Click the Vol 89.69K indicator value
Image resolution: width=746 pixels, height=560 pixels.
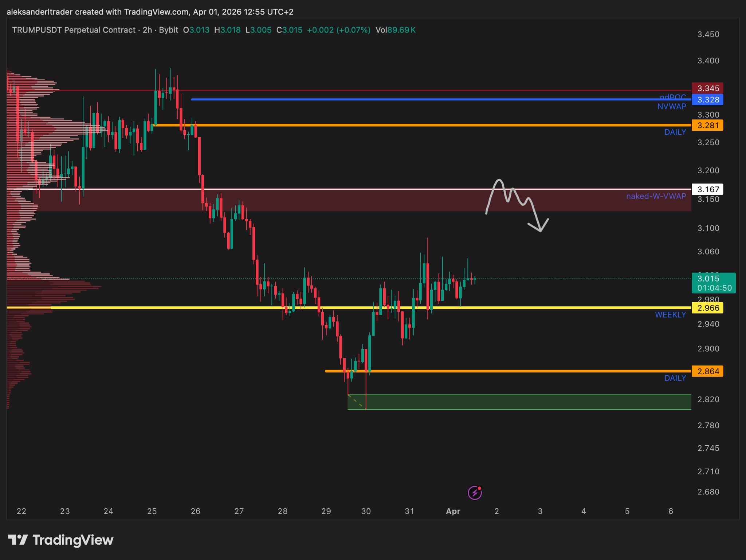pos(396,30)
